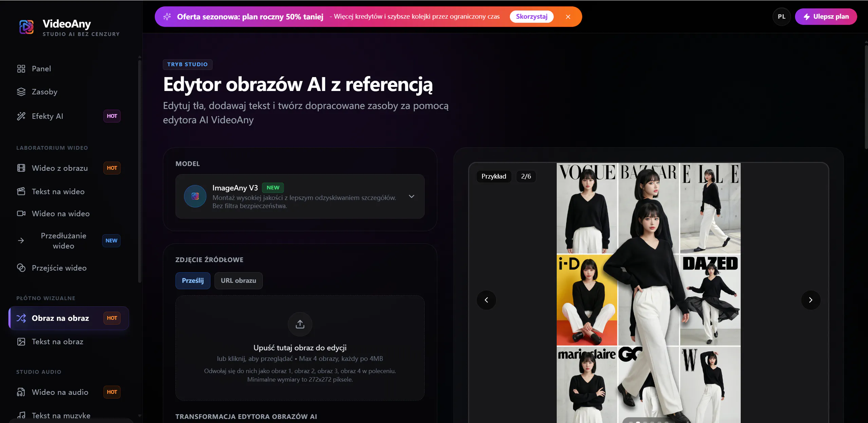Open Przedłużanie wideo tool
This screenshot has width=868, height=423.
coord(69,241)
